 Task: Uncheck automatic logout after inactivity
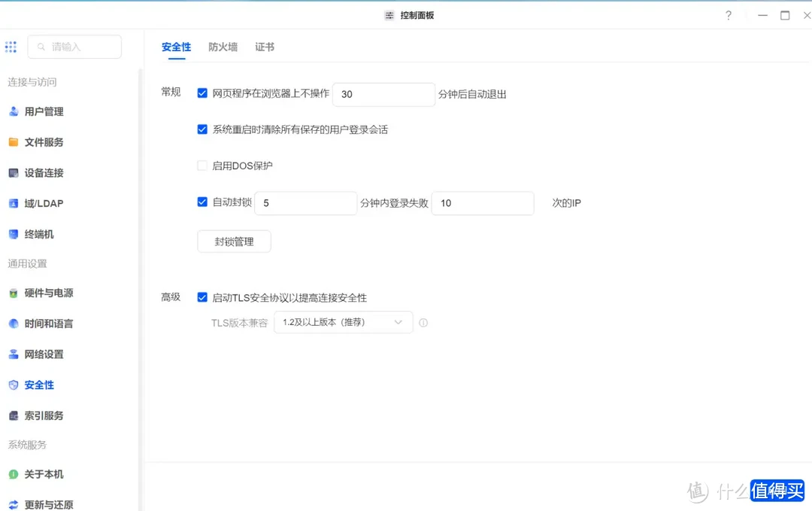(x=202, y=93)
